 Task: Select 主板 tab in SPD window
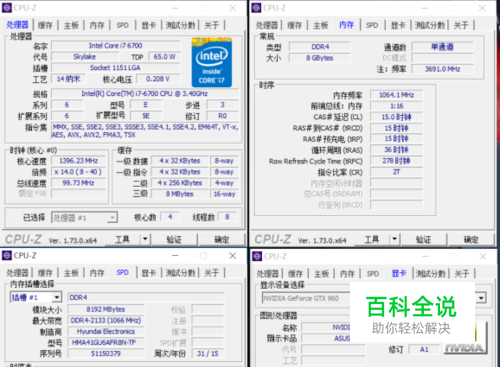coord(71,273)
